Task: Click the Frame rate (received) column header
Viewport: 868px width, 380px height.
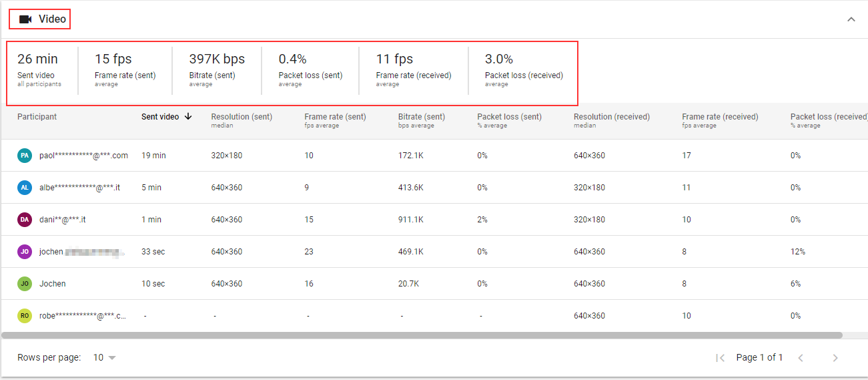Action: 720,120
